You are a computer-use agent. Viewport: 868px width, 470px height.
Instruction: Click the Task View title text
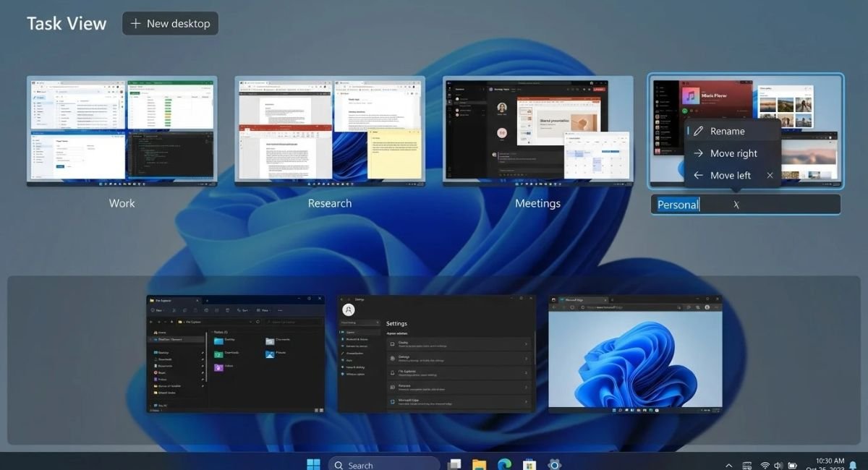(x=67, y=23)
